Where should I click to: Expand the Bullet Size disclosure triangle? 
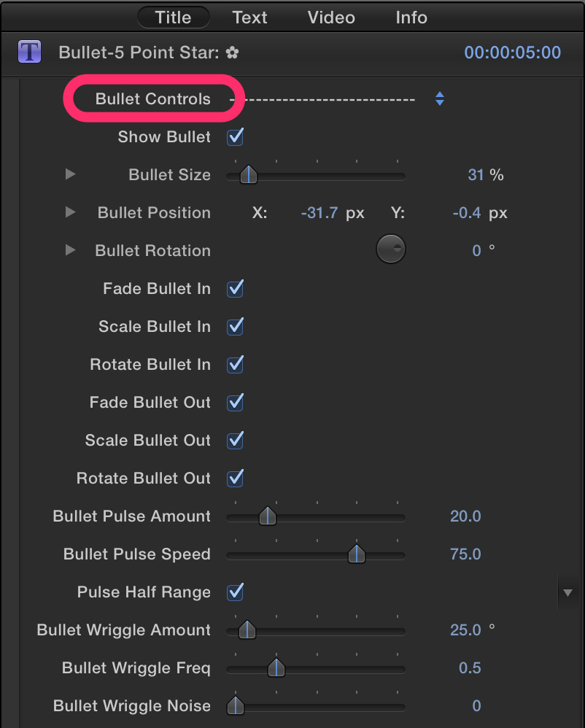(70, 174)
